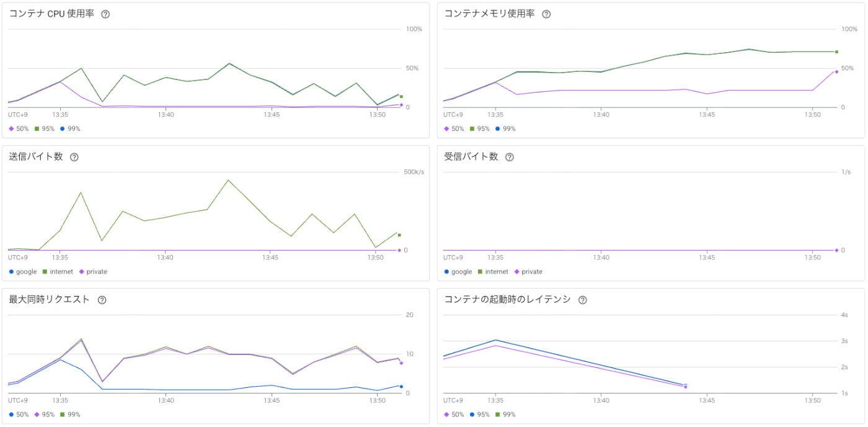Toggle 99% series in memory usage legend
This screenshot has height=427, width=868.
(x=504, y=129)
